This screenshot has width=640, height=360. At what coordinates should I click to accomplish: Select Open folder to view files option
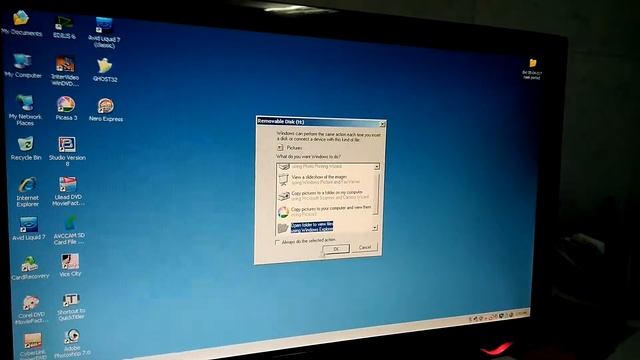[x=305, y=227]
